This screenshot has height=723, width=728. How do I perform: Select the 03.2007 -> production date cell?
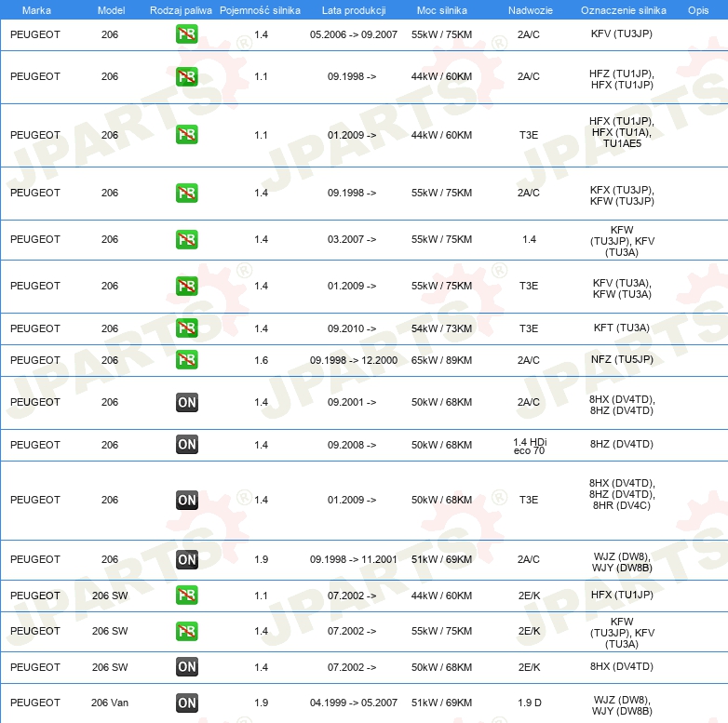(352, 239)
